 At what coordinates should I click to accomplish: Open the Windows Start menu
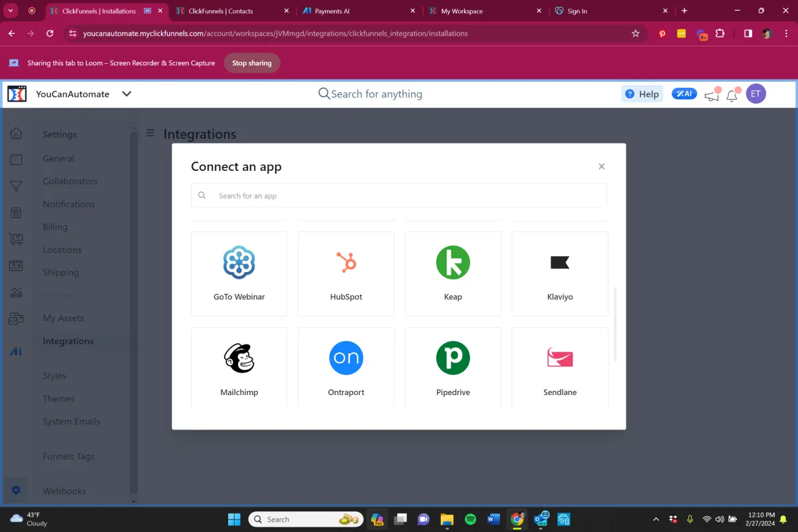[x=234, y=519]
